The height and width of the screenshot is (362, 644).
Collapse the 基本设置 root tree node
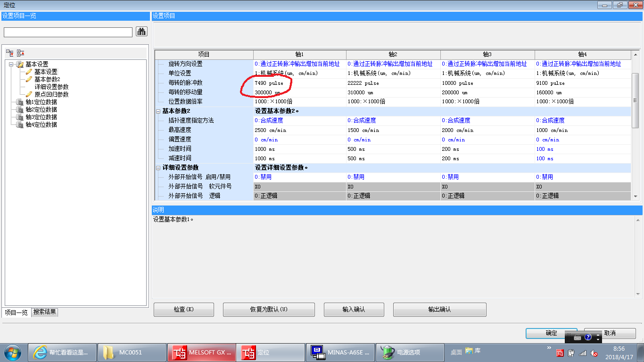click(x=11, y=64)
